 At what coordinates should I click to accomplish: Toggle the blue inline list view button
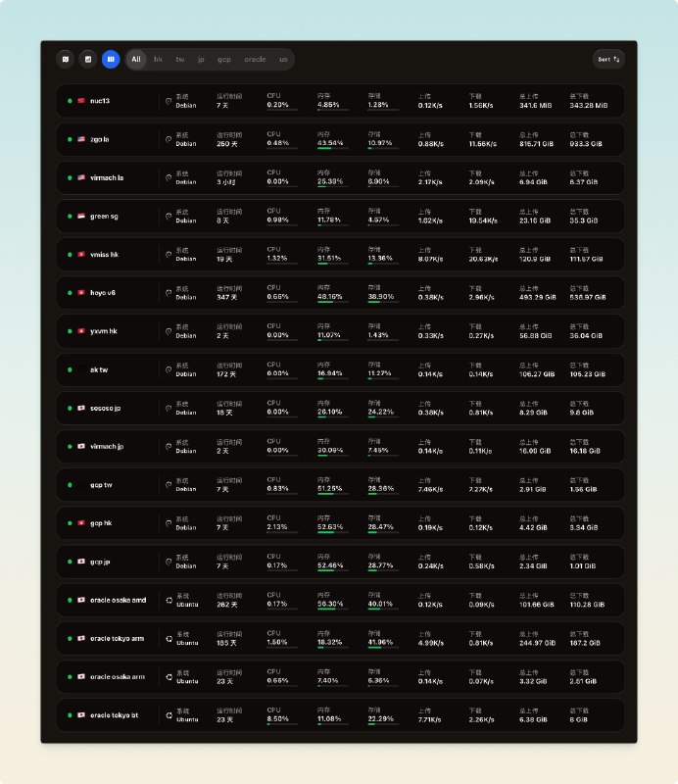point(111,60)
